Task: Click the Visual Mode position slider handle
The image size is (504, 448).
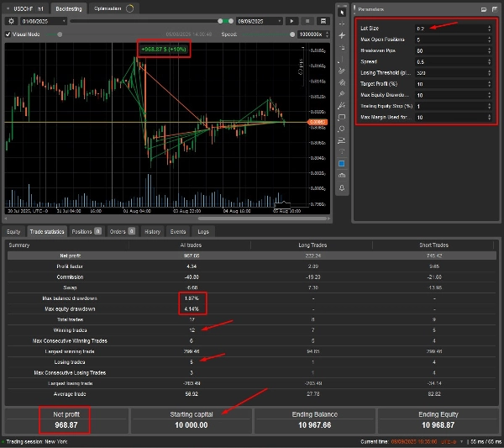Action: coord(60,34)
